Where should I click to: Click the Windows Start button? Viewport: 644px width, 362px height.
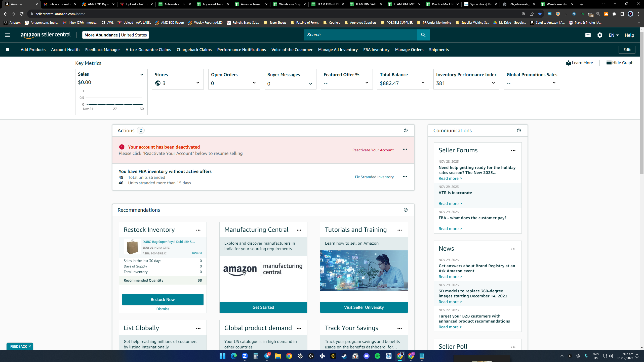(222, 356)
